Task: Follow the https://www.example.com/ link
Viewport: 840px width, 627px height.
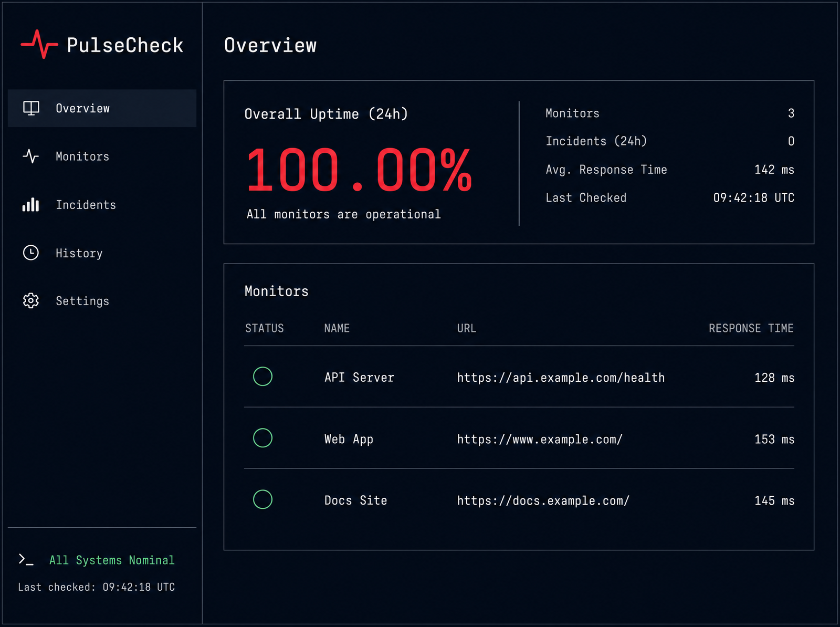Action: [x=540, y=439]
